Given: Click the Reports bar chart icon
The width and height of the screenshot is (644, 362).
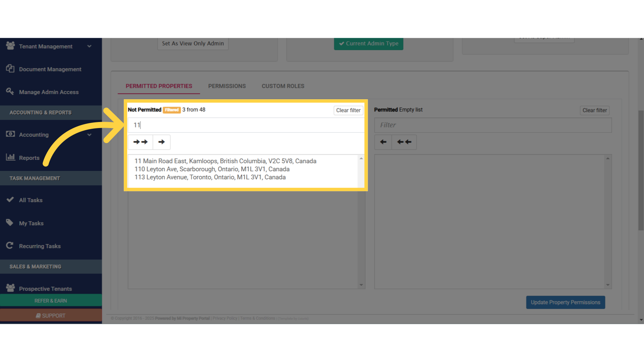Looking at the screenshot, I should pyautogui.click(x=10, y=157).
